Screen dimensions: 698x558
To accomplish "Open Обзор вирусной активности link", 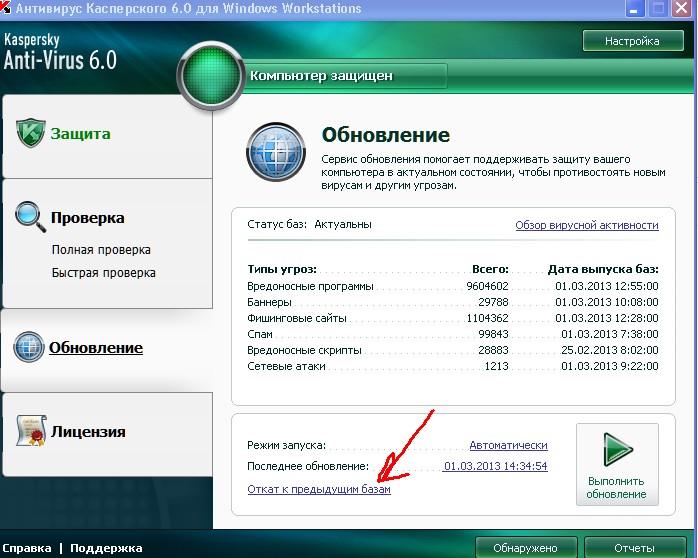I will 587,225.
